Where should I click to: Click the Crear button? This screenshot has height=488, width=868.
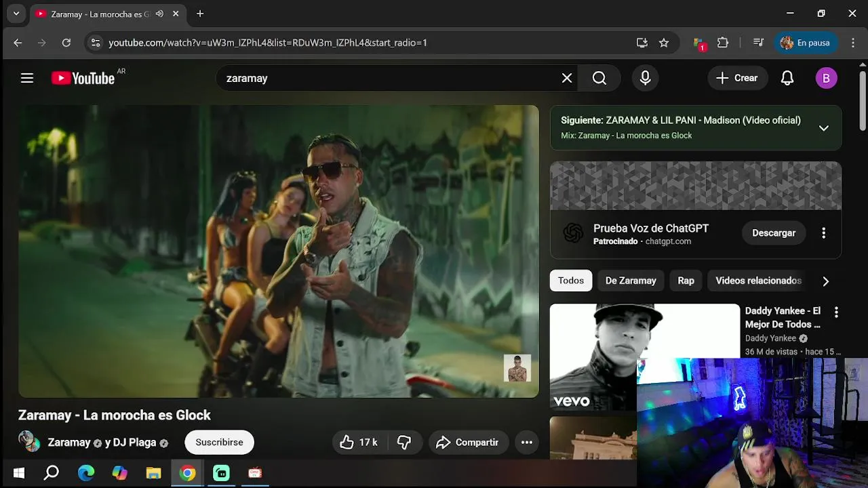coord(737,78)
